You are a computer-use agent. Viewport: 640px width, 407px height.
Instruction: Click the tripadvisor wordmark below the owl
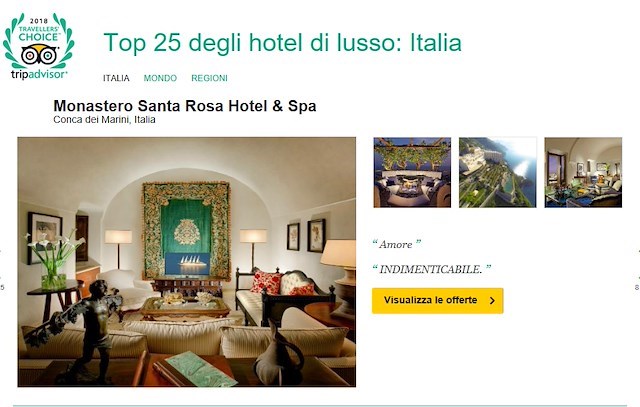[x=39, y=74]
